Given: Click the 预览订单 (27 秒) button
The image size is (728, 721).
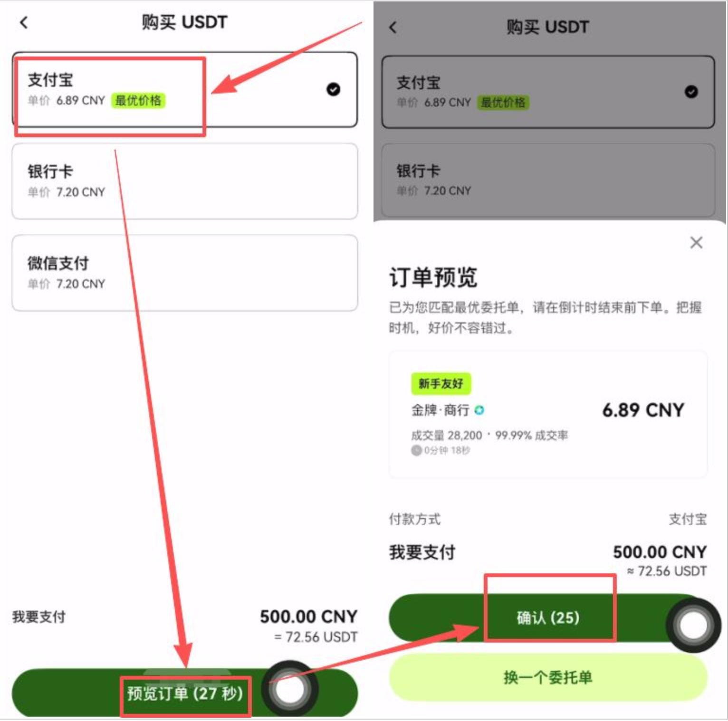Looking at the screenshot, I should coord(184,693).
